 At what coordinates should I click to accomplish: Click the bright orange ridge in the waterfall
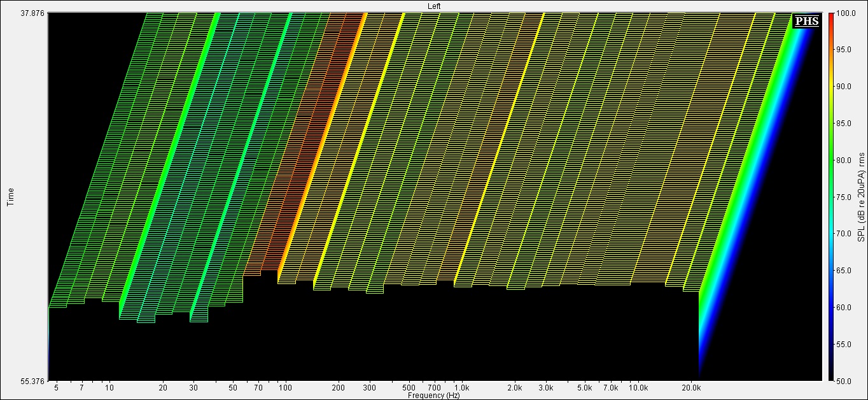pos(321,153)
